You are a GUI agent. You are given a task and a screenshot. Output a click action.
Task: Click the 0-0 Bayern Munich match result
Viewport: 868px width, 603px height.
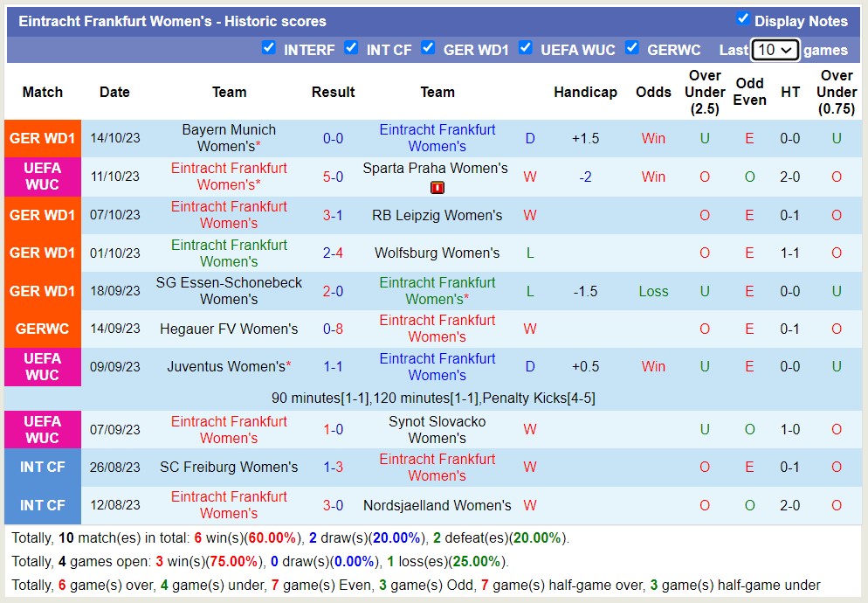[333, 138]
